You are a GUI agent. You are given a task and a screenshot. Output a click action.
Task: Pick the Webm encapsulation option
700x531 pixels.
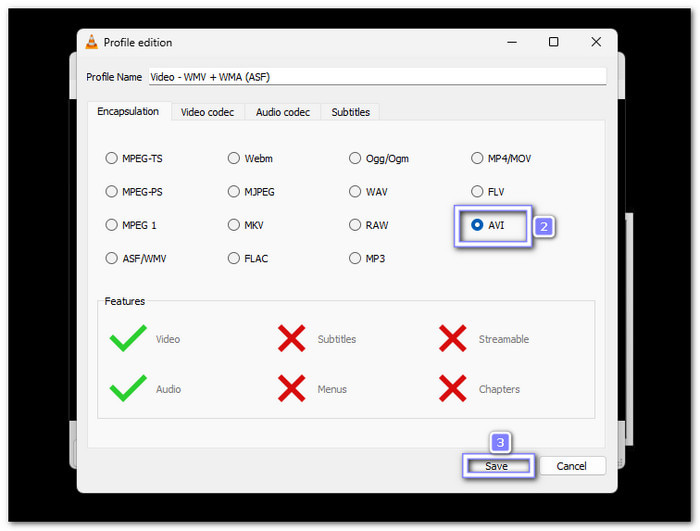[234, 158]
